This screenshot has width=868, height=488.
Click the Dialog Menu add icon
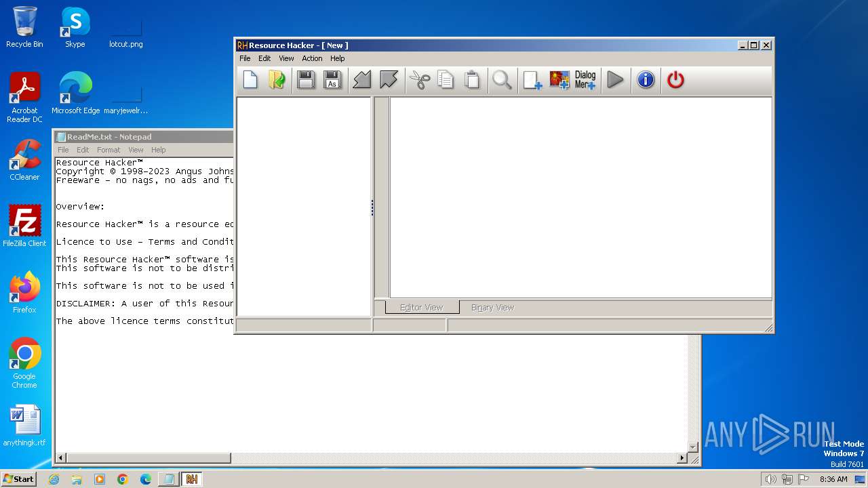pos(585,80)
